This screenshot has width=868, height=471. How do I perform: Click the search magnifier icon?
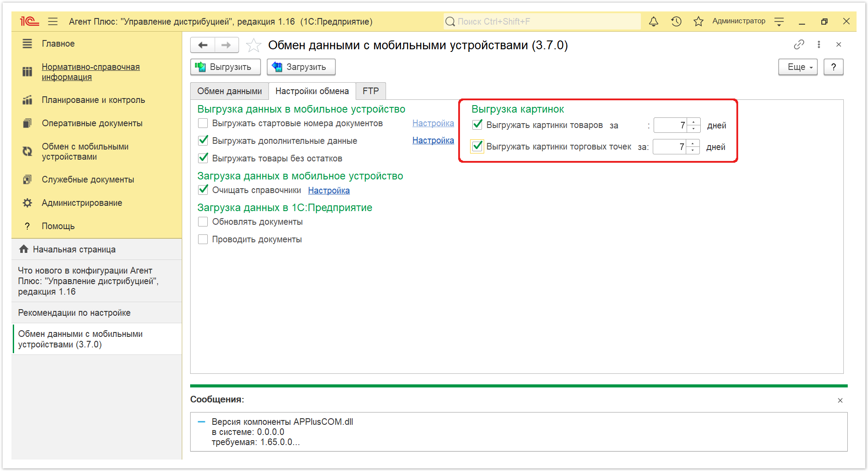point(450,22)
